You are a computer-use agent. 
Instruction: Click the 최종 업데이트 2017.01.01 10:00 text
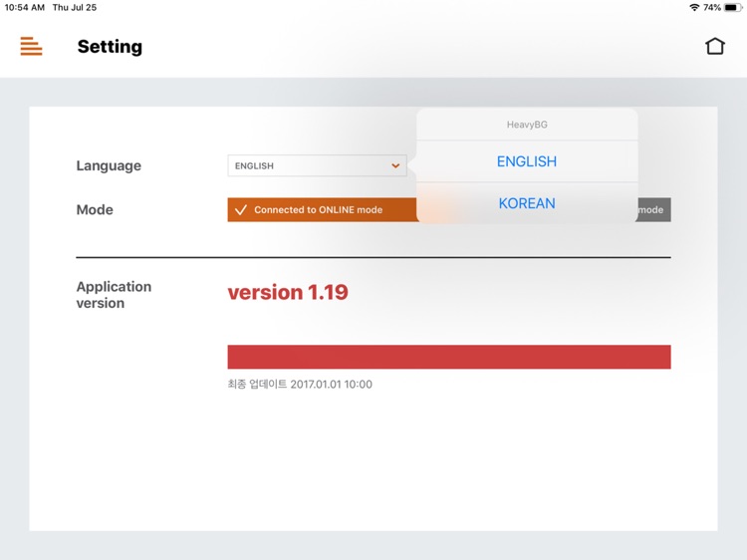300,385
